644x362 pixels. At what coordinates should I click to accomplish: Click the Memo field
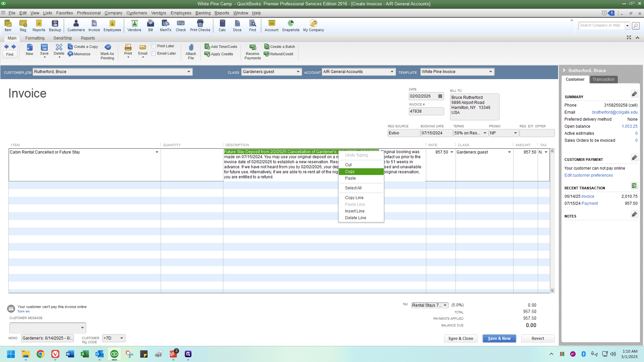[47, 338]
